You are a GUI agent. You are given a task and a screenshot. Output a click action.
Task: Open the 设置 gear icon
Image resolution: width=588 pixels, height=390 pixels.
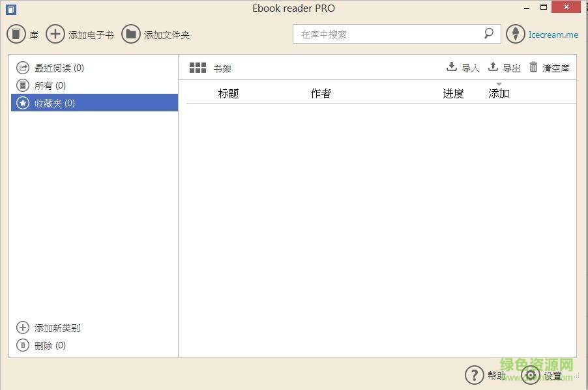(x=529, y=375)
